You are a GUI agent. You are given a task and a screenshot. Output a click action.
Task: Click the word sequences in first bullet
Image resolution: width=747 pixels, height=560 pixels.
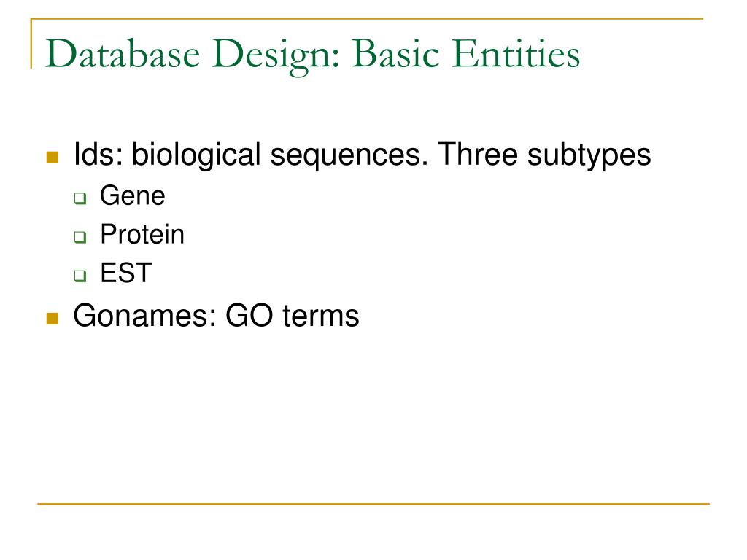[x=349, y=156]
